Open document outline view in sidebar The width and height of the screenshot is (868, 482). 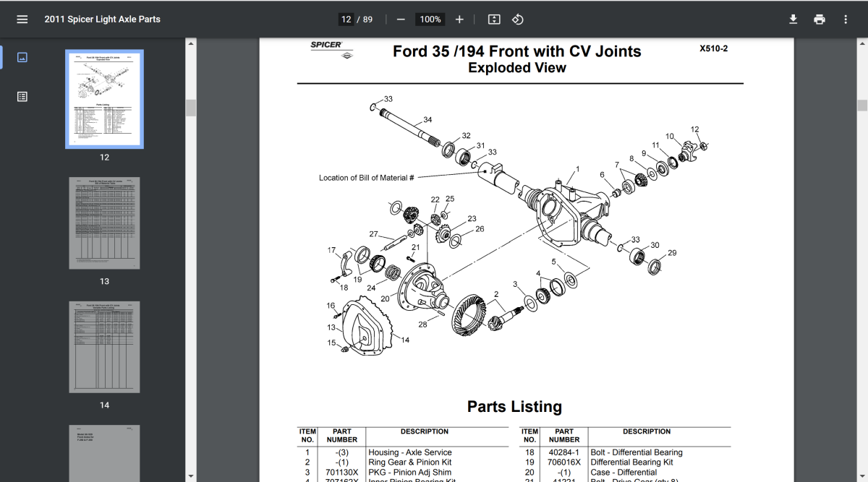coord(22,96)
